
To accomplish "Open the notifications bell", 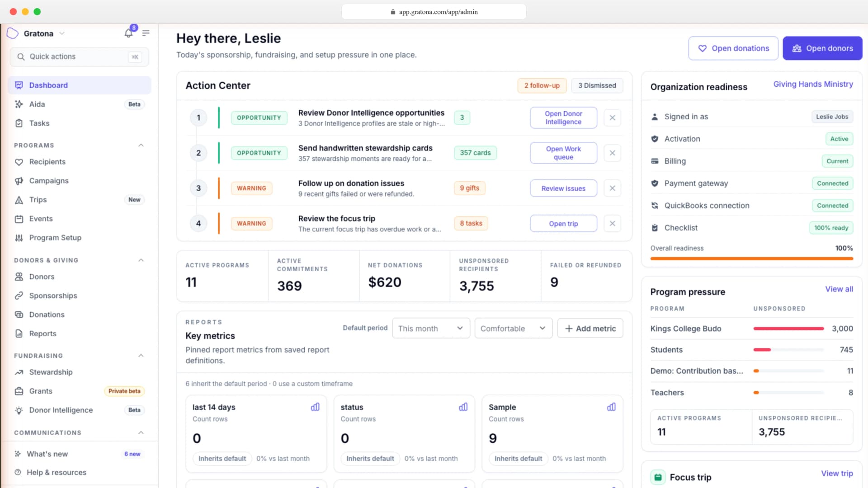I will pos(128,33).
